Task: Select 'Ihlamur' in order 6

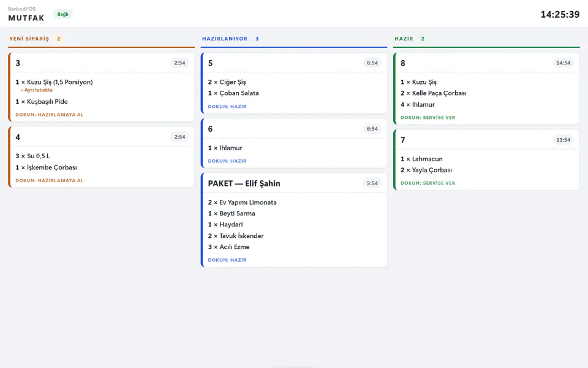Action: [225, 148]
